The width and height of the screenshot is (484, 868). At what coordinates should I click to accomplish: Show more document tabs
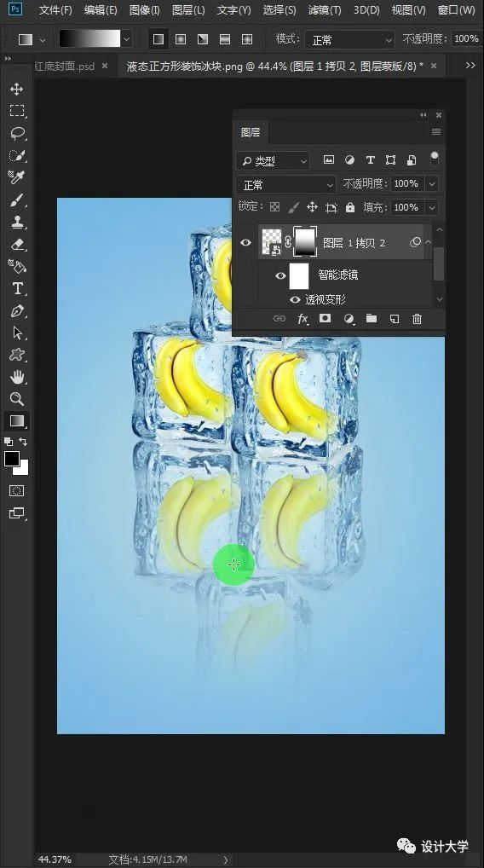[470, 66]
